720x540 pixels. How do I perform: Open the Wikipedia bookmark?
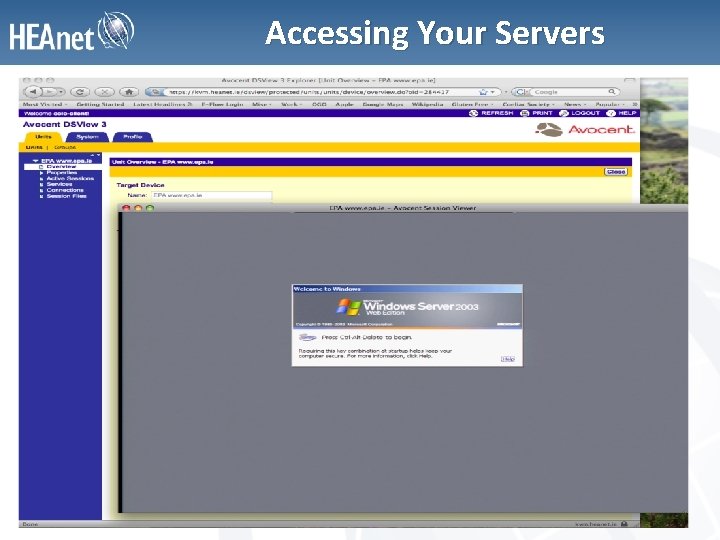click(x=428, y=105)
